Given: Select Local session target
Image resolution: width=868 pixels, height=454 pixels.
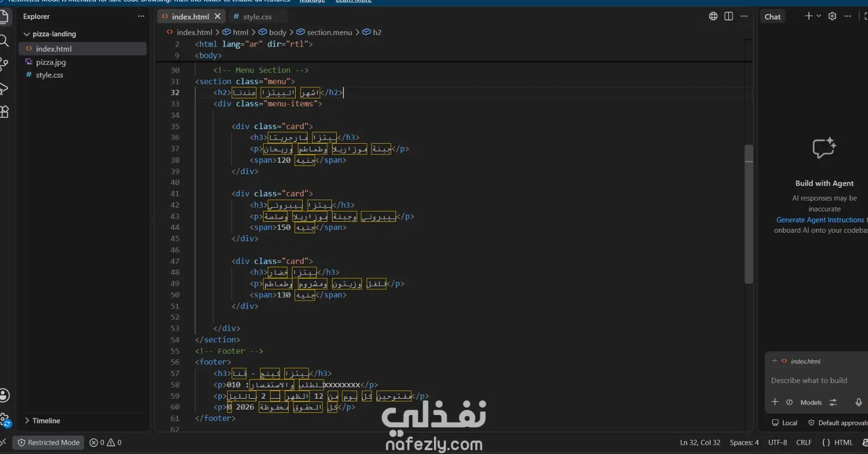Looking at the screenshot, I should (784, 423).
